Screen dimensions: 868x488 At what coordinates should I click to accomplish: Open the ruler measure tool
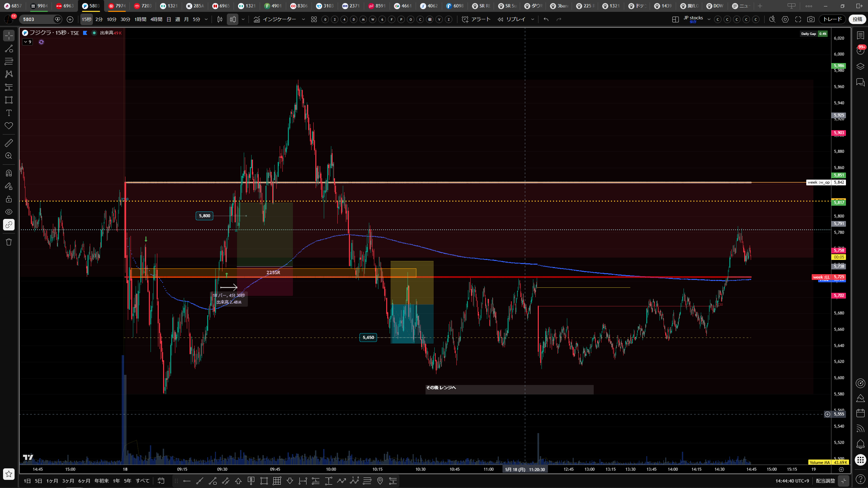pos(9,143)
